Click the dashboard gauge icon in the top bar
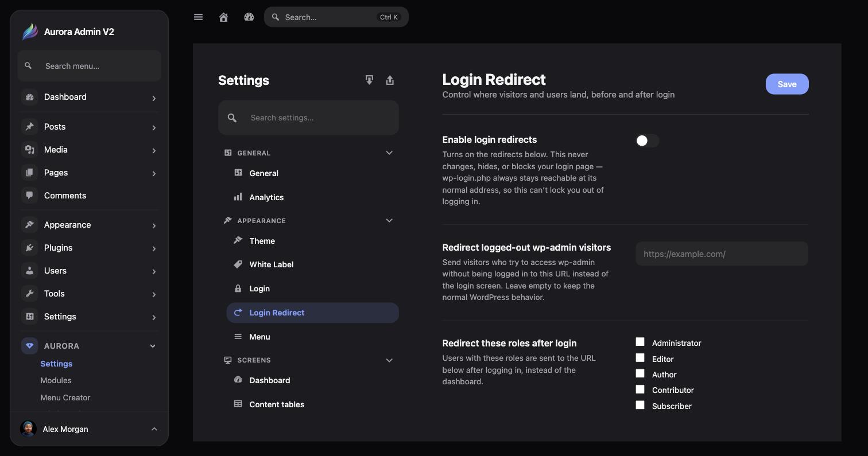868x456 pixels. click(249, 17)
